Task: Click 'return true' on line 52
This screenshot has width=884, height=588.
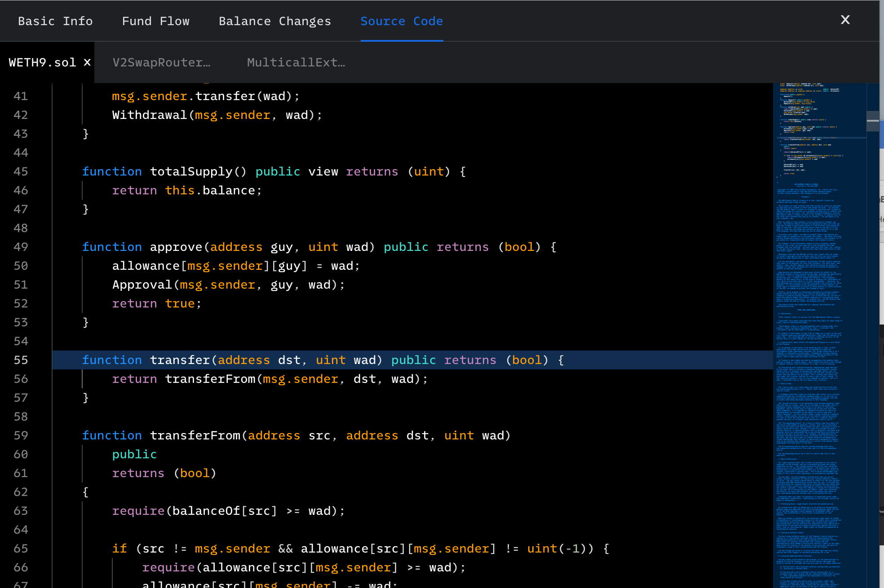Action: [157, 304]
